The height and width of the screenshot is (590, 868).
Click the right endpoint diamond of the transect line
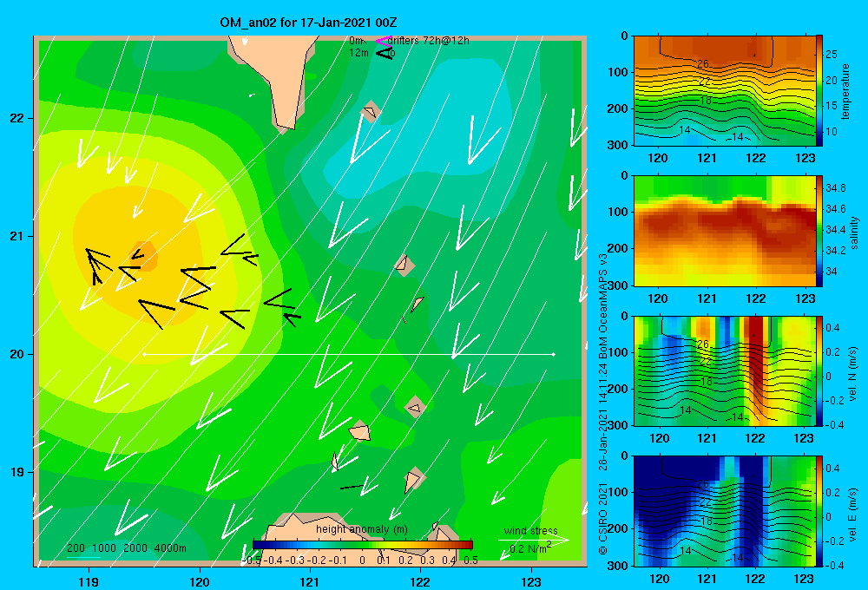coord(554,354)
